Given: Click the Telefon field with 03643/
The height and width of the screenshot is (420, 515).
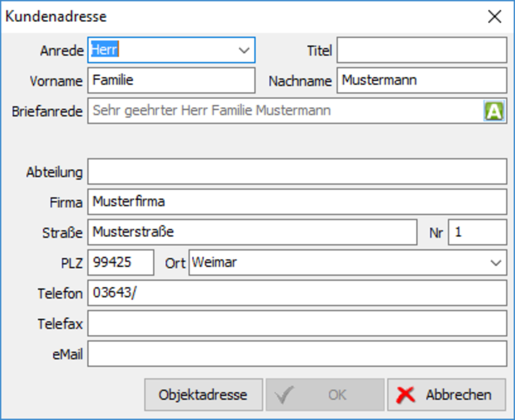Looking at the screenshot, I should [297, 293].
